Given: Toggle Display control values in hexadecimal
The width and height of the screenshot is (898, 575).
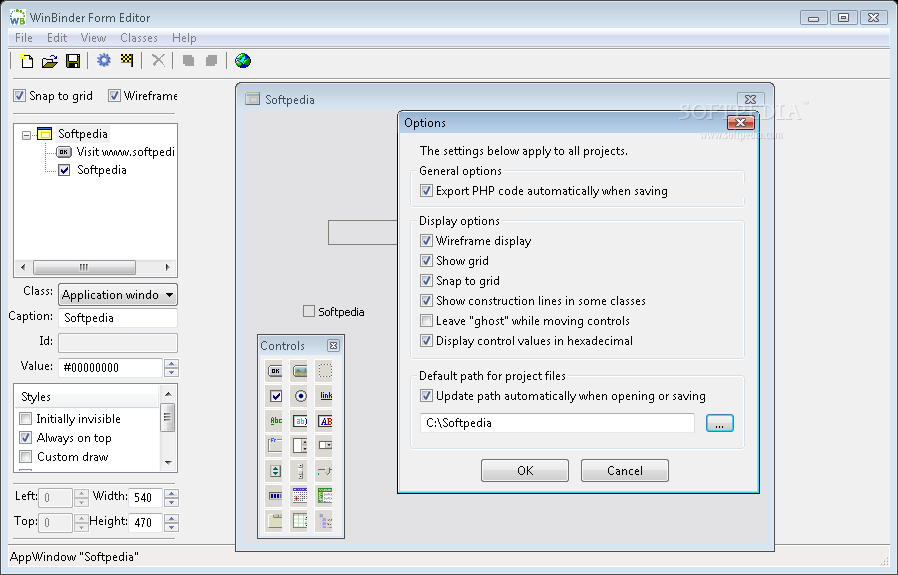Looking at the screenshot, I should [x=426, y=341].
